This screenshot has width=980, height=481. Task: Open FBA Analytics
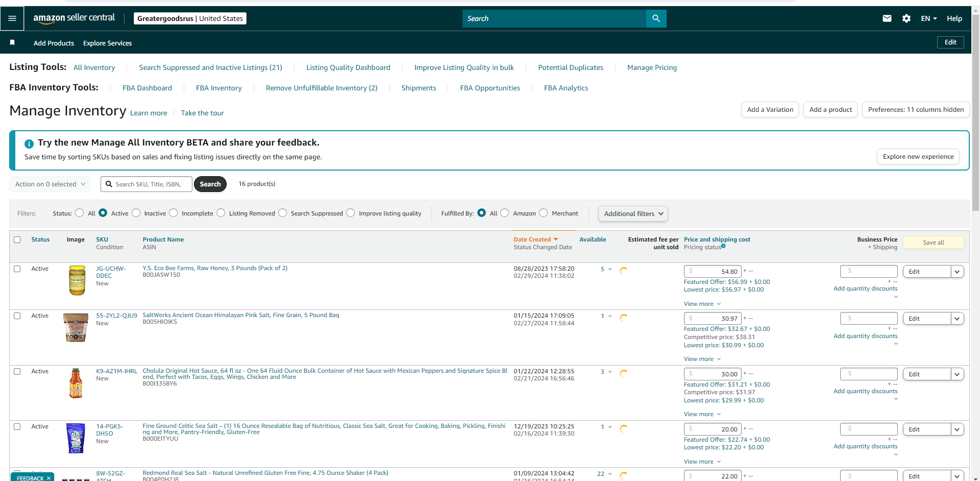click(566, 88)
